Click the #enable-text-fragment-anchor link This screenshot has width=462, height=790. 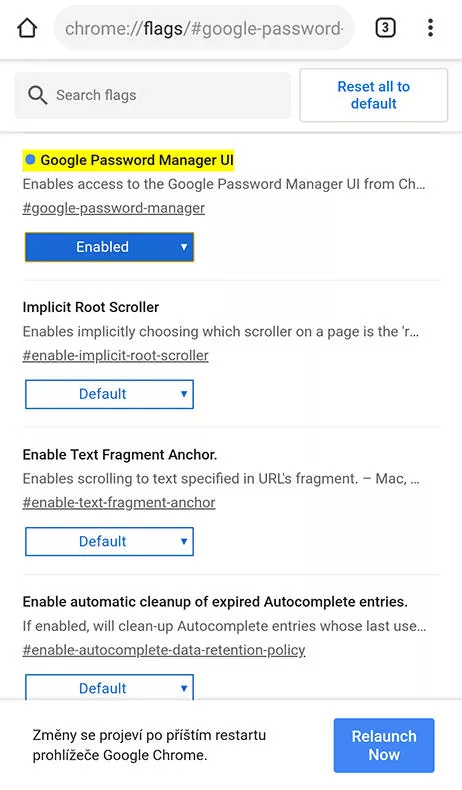[119, 502]
